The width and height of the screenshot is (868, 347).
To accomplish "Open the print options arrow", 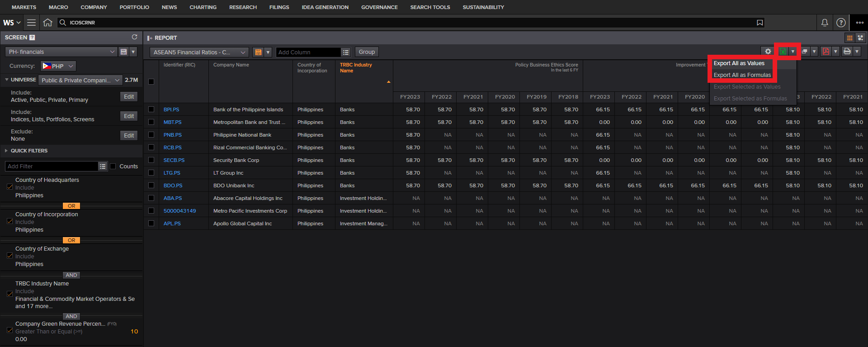I will [x=857, y=52].
